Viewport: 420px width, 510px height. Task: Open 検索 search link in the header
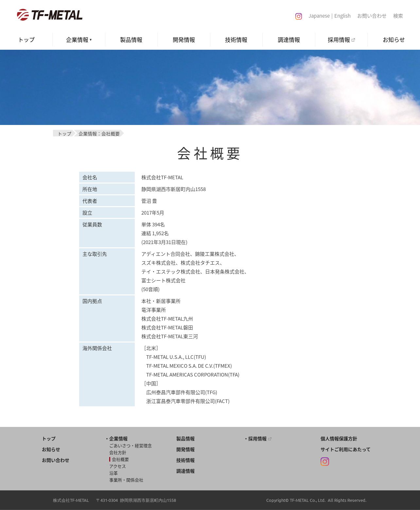pos(398,16)
